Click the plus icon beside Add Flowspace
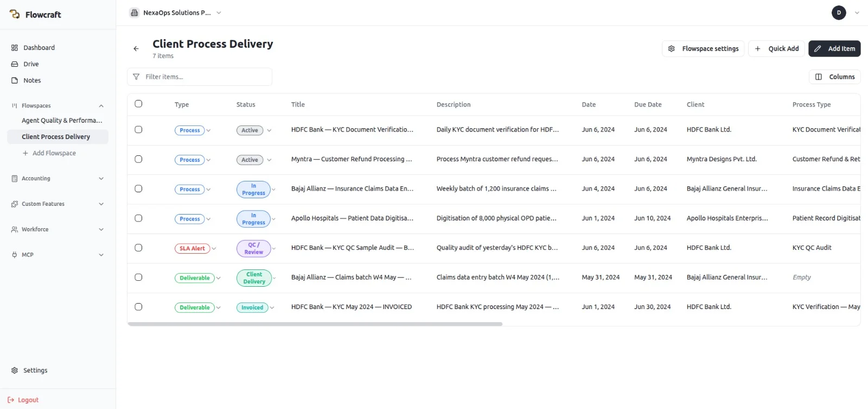 coord(25,153)
